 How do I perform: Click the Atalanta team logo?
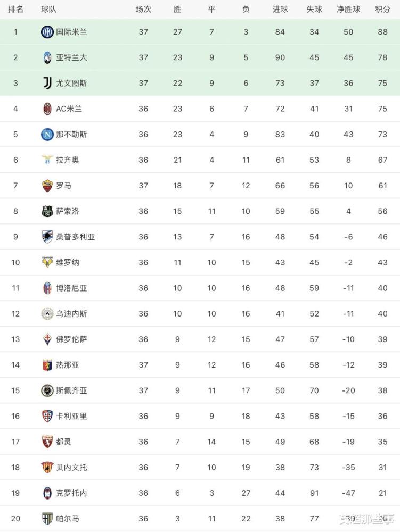pyautogui.click(x=47, y=57)
